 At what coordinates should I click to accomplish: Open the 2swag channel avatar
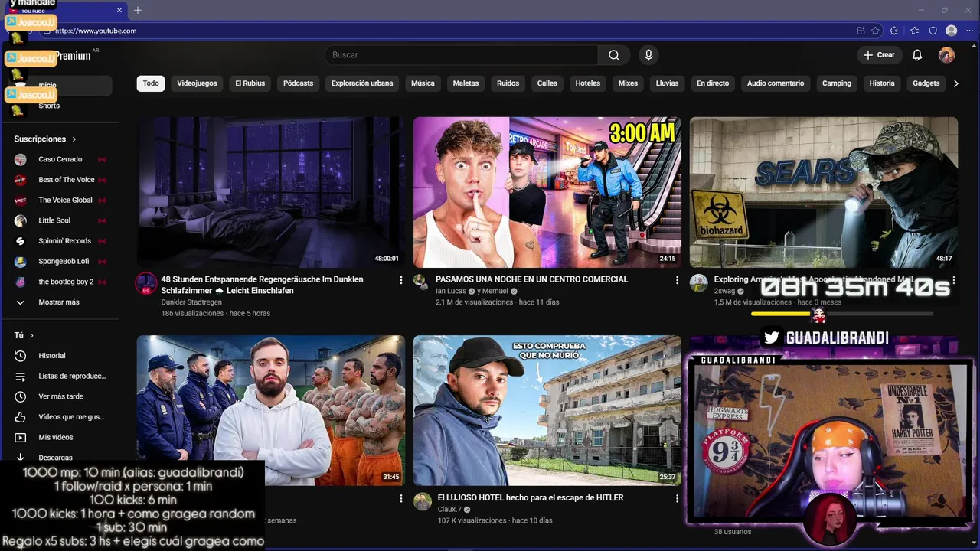coord(699,283)
